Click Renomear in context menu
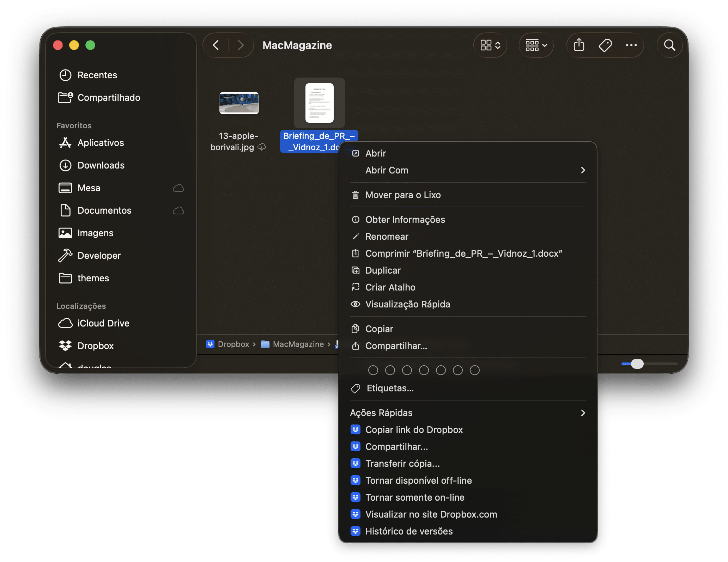 [x=387, y=237]
